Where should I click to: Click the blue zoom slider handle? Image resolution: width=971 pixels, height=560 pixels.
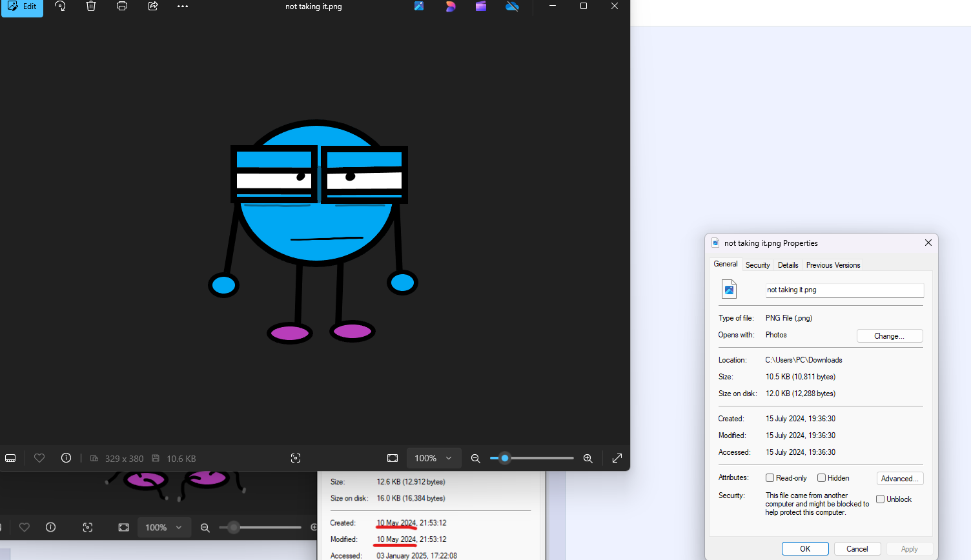(x=505, y=458)
